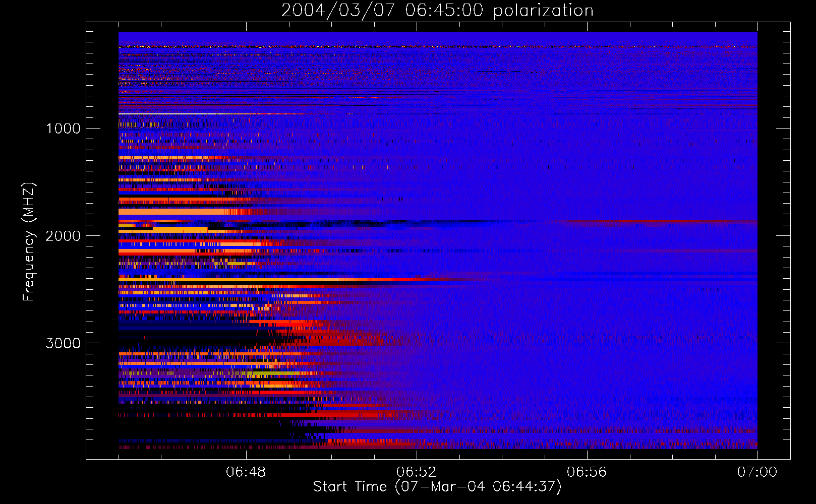The height and width of the screenshot is (504, 816).
Task: Click the '06:48' time axis label
Action: coord(246,472)
